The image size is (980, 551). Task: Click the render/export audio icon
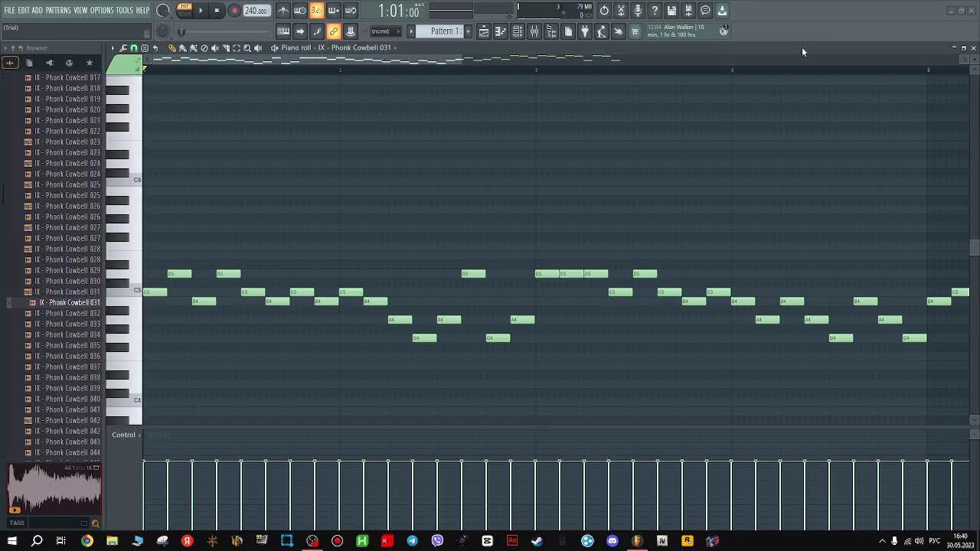(688, 11)
